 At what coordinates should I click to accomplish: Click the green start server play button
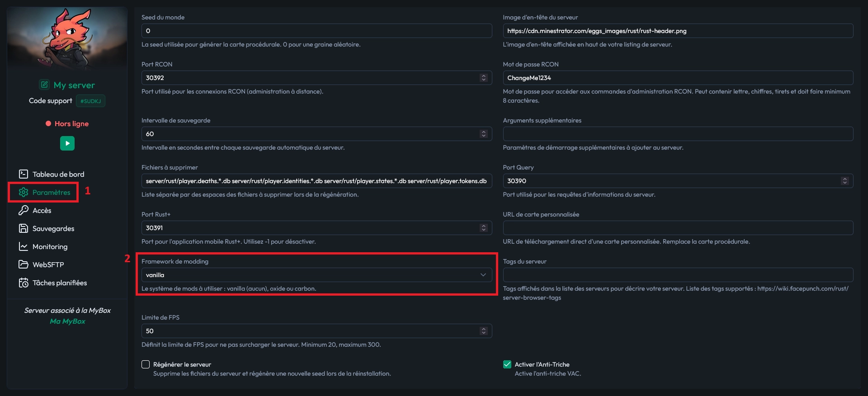pos(67,143)
